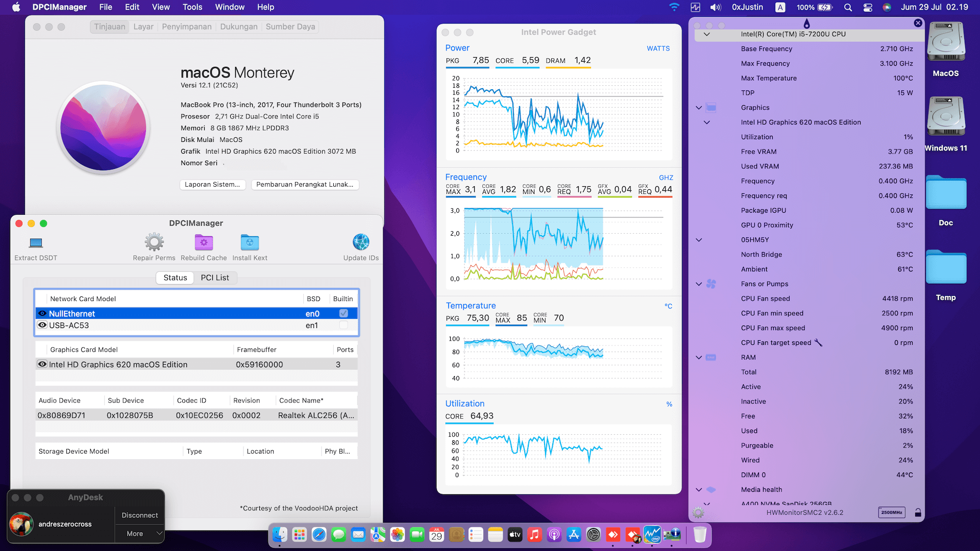Image resolution: width=980 pixels, height=551 pixels.
Task: Collapse the Intel HD Graphics 620 macOS Edition subgroup
Action: 706,122
